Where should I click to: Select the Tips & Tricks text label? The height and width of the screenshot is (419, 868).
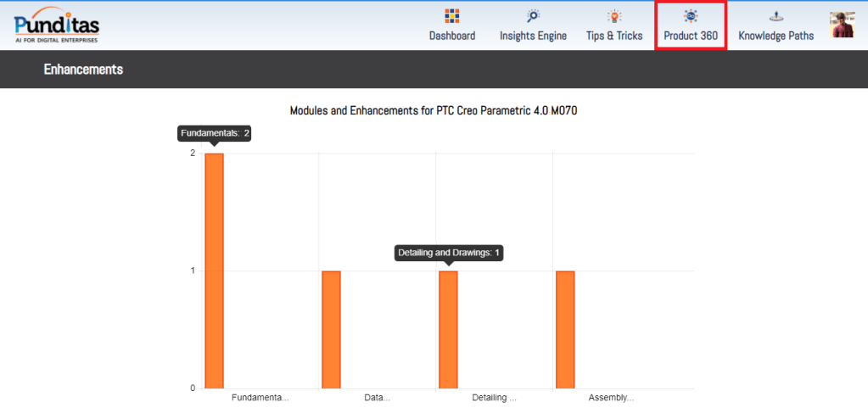[x=614, y=36]
